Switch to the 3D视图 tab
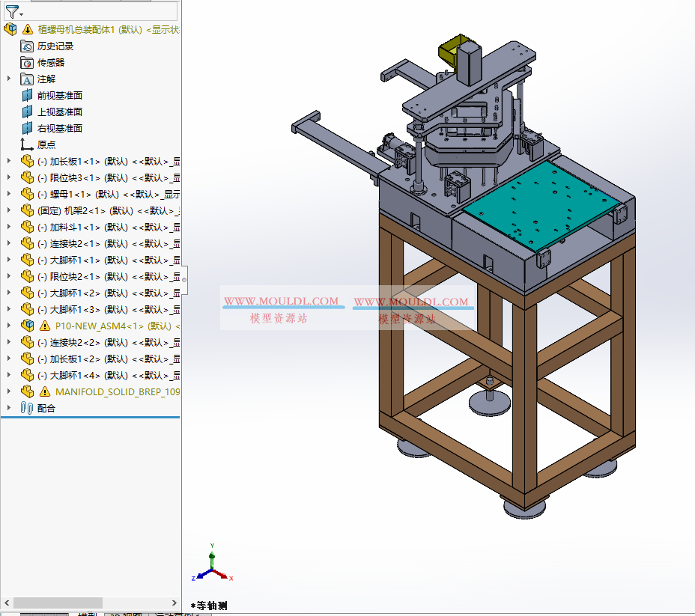This screenshot has width=695, height=616. click(121, 612)
